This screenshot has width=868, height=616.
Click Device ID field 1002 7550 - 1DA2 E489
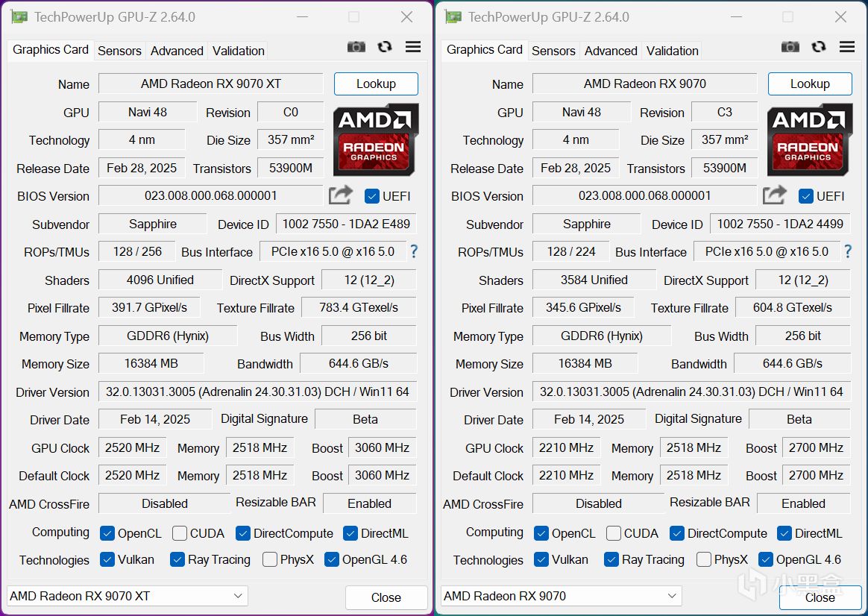tap(346, 224)
